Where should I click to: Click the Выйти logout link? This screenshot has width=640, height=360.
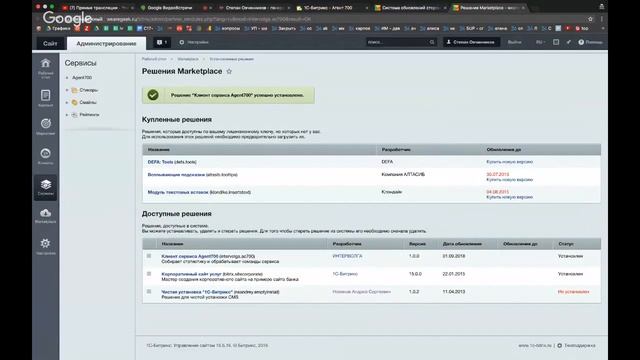(x=514, y=42)
